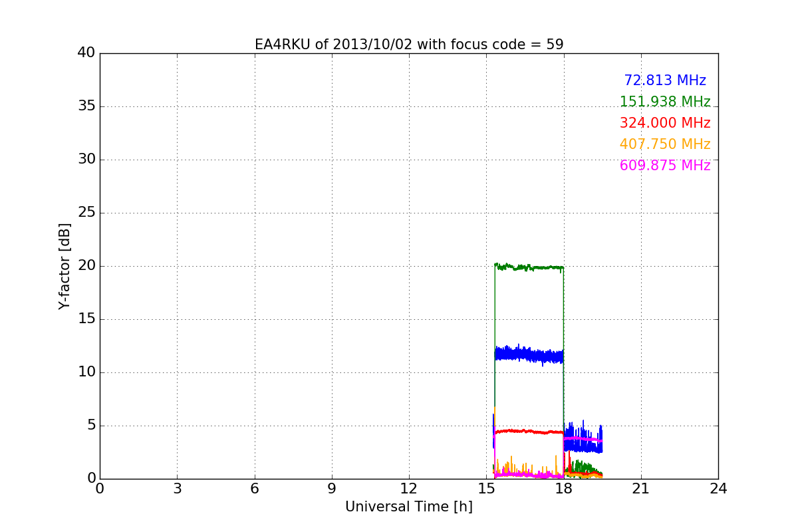Click the y-axis tick label 25
Viewport: 798px width, 532px height.
pos(86,213)
